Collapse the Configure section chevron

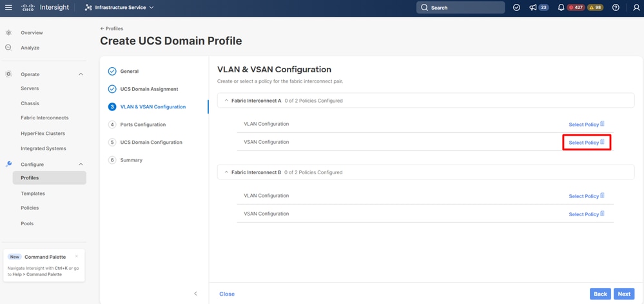point(81,165)
